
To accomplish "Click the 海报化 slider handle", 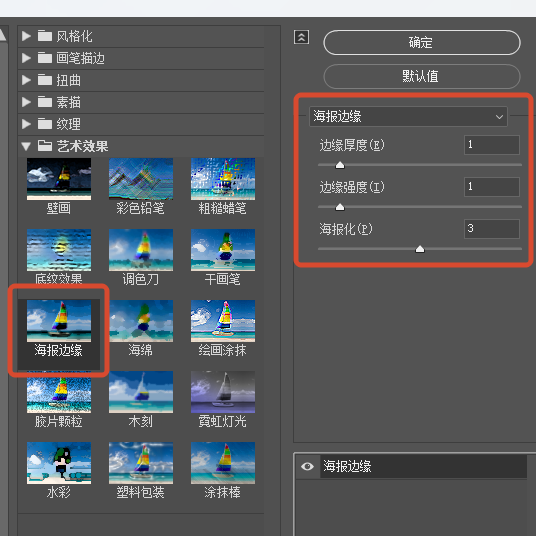I will click(x=420, y=249).
